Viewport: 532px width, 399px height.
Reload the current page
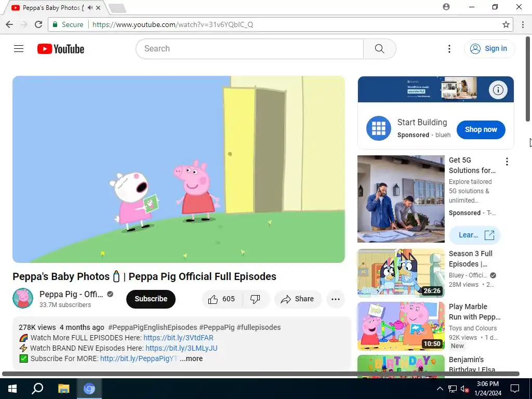[x=38, y=24]
